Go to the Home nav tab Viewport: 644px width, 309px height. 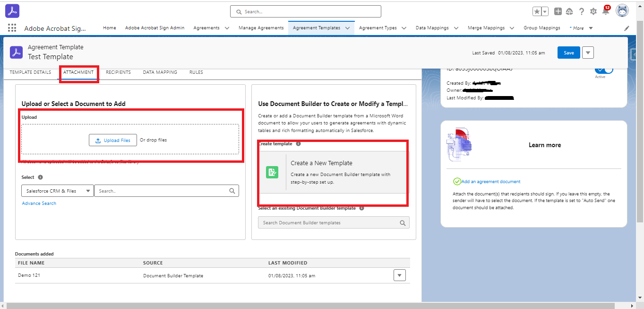[x=110, y=28]
